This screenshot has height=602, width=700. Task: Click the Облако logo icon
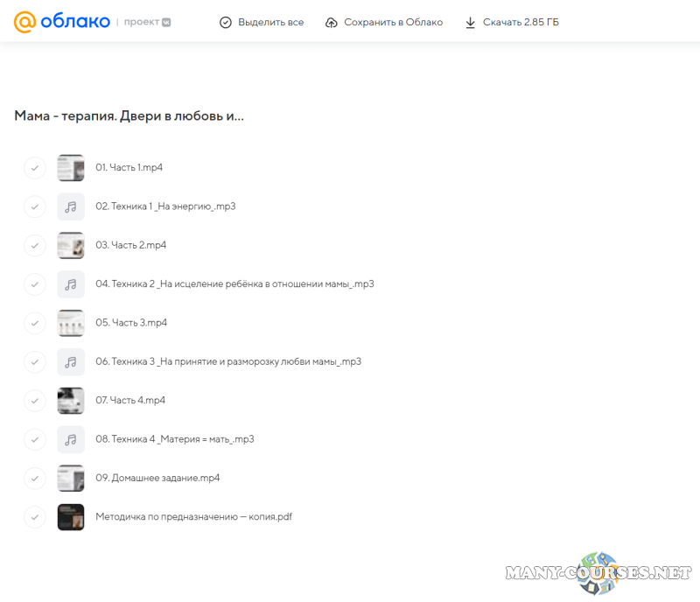pyautogui.click(x=24, y=22)
